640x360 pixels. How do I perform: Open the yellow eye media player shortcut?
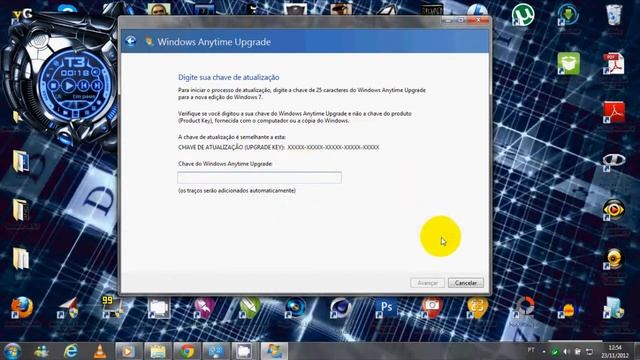click(x=613, y=210)
